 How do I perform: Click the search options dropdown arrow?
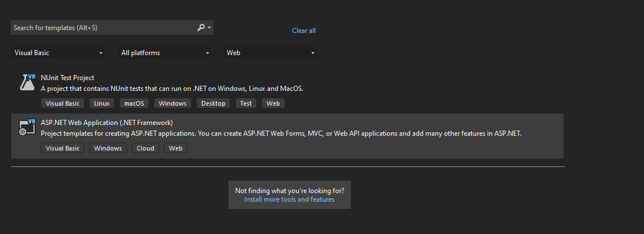click(210, 27)
